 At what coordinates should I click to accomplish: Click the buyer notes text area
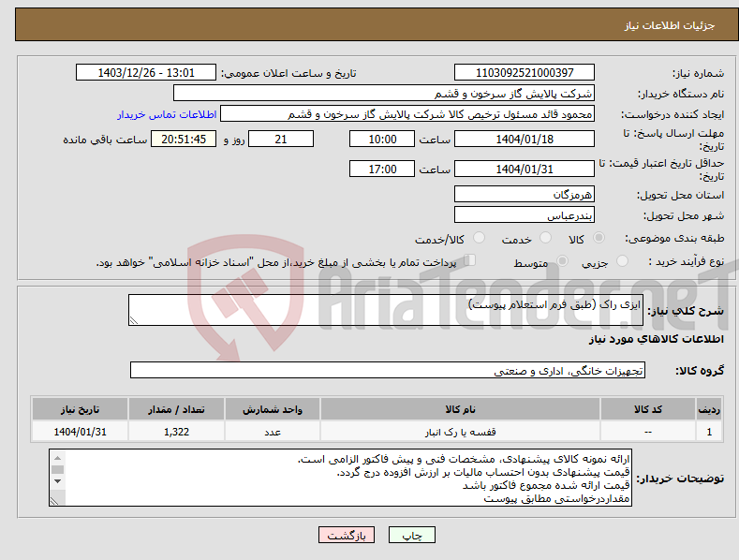click(340, 478)
